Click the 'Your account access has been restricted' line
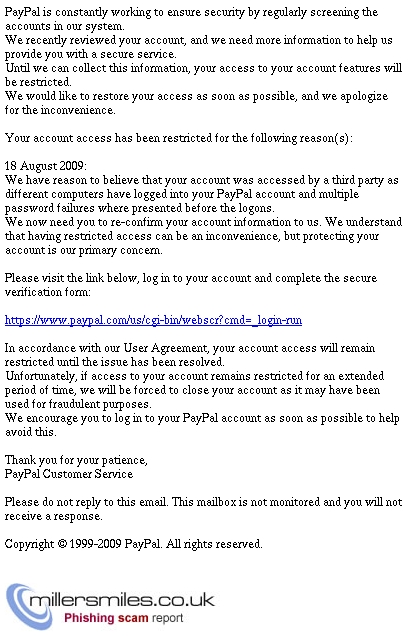The width and height of the screenshot is (408, 636). click(179, 138)
